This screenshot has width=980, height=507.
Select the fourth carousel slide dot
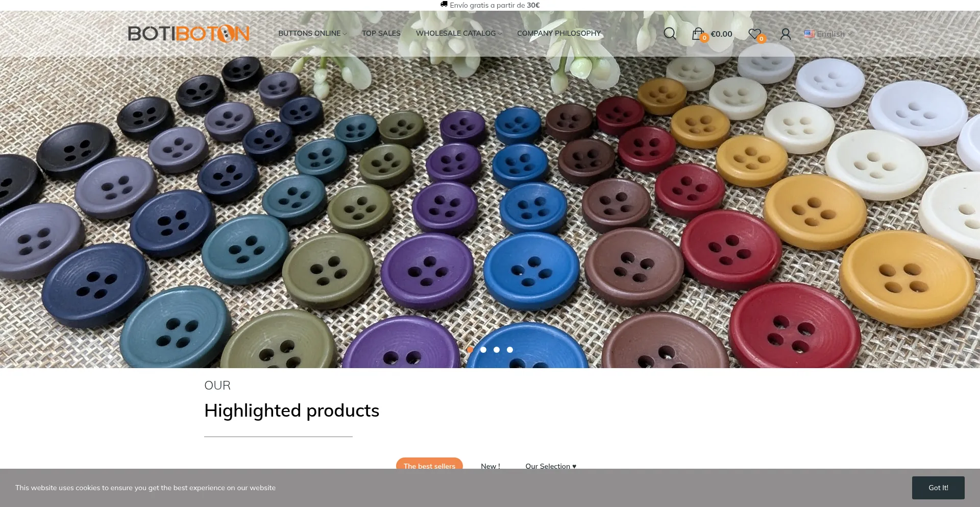click(510, 350)
